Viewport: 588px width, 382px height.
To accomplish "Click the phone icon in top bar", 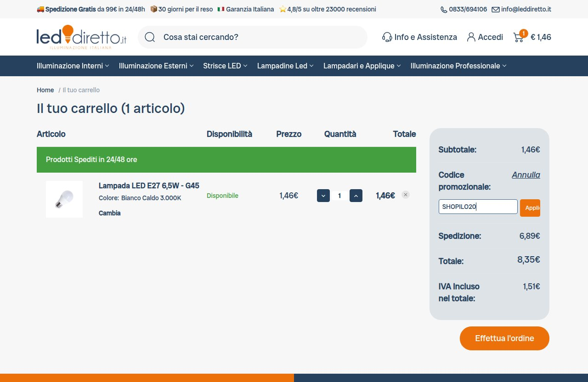I will pos(444,9).
